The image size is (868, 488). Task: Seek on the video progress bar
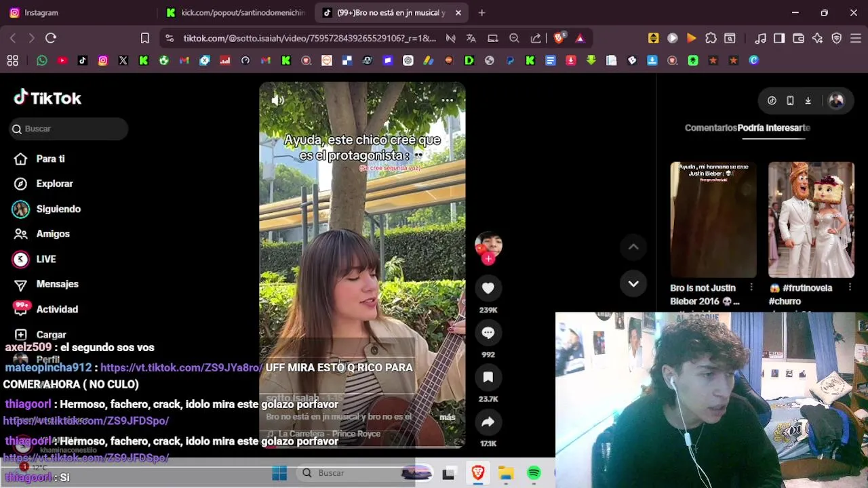362,447
